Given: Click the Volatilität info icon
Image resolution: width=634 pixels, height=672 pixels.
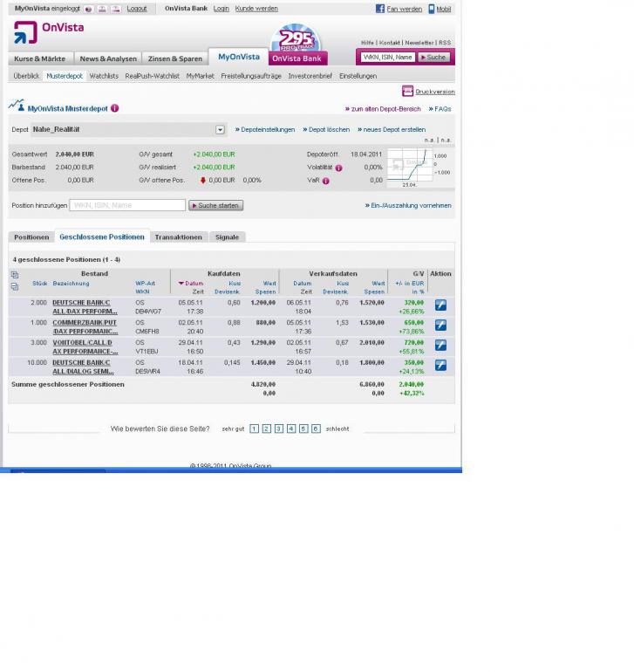Looking at the screenshot, I should 338,168.
